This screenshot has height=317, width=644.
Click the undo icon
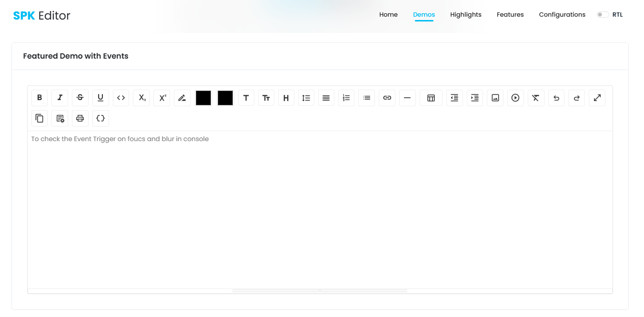(x=556, y=98)
